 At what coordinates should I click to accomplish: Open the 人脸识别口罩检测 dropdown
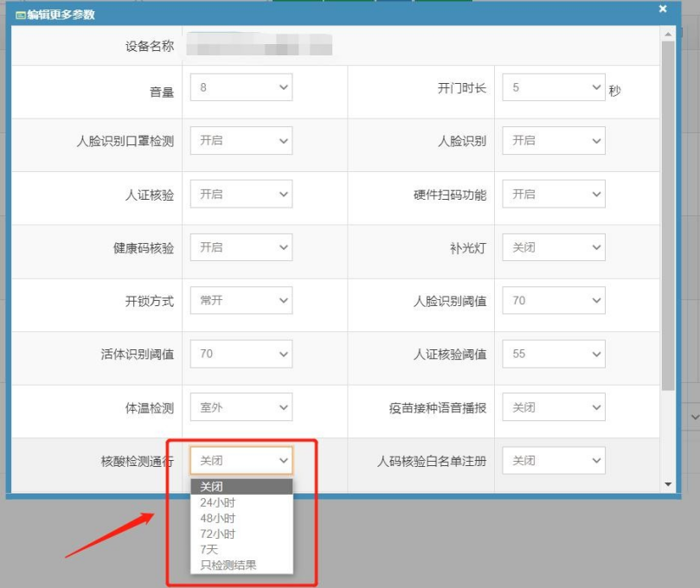[x=241, y=140]
